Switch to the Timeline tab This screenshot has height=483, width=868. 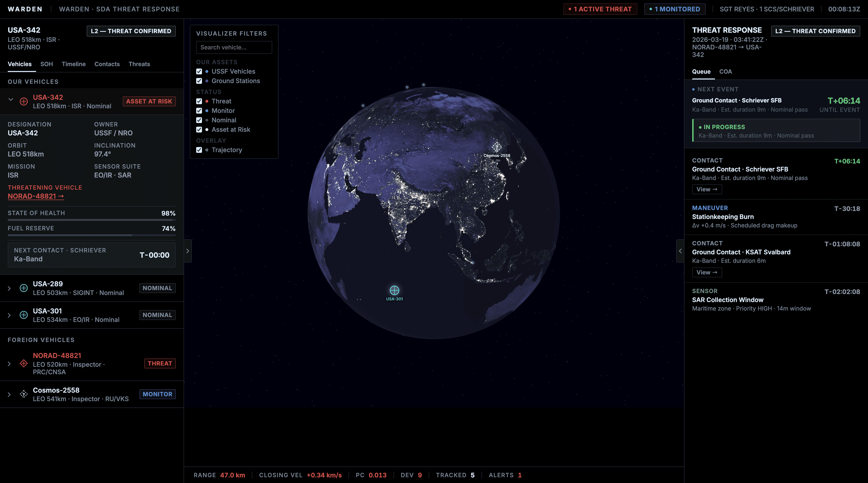pos(73,64)
